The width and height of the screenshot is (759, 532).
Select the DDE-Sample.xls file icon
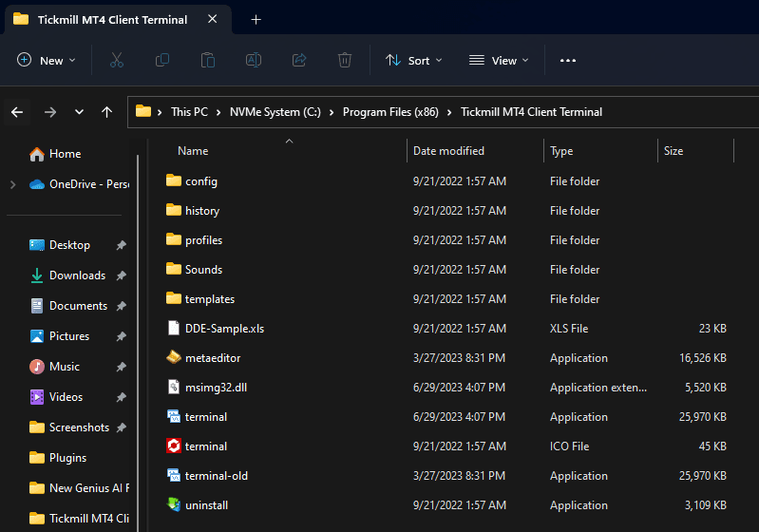click(x=173, y=328)
